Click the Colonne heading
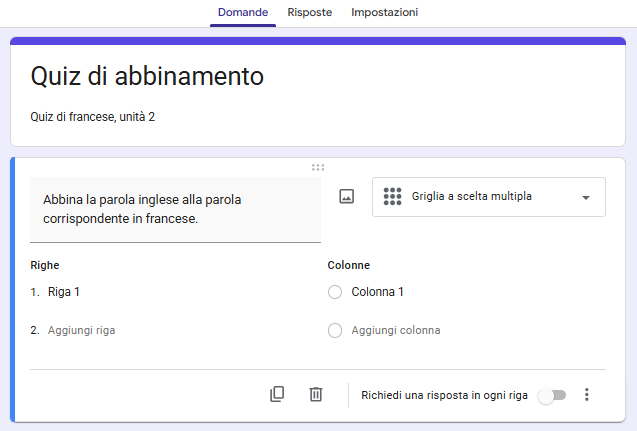This screenshot has height=431, width=637. coord(349,265)
